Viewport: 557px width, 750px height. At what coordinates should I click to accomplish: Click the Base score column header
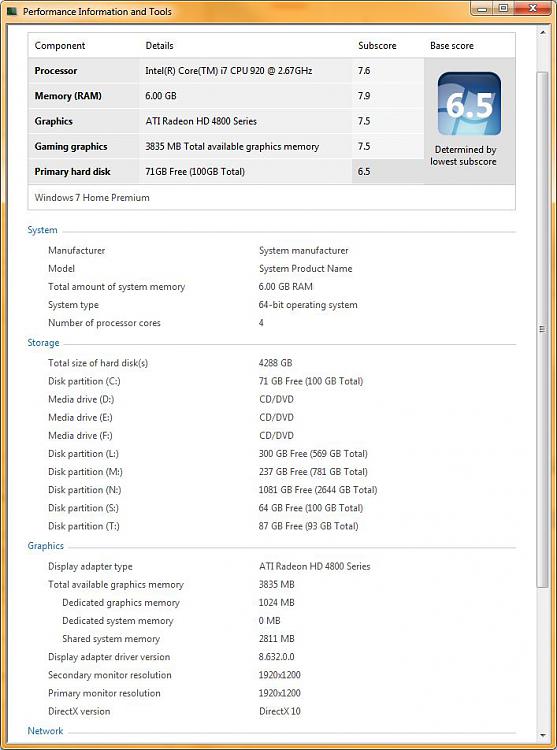pos(452,46)
